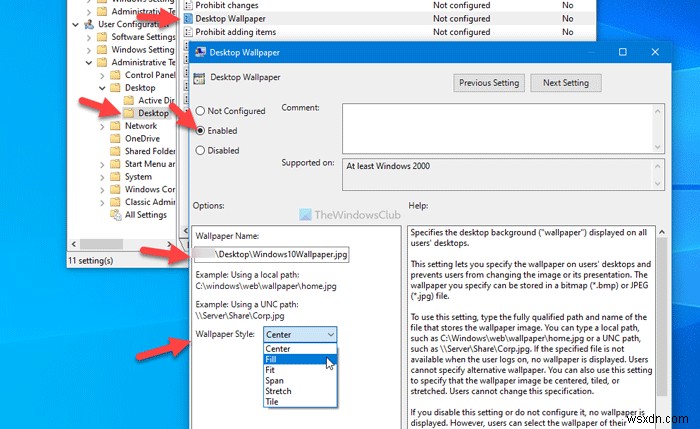
Task: Click the All Settings node icon
Action: coord(116,215)
